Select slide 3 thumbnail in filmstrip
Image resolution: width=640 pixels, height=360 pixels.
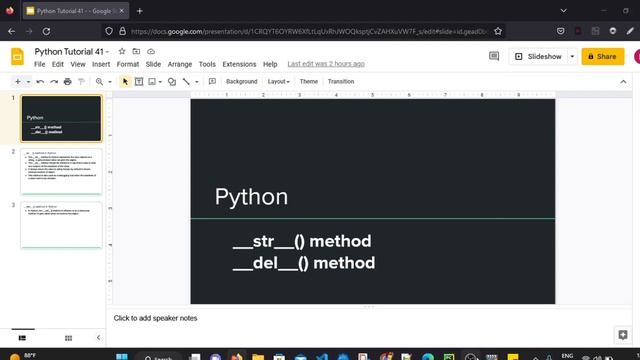pyautogui.click(x=61, y=225)
